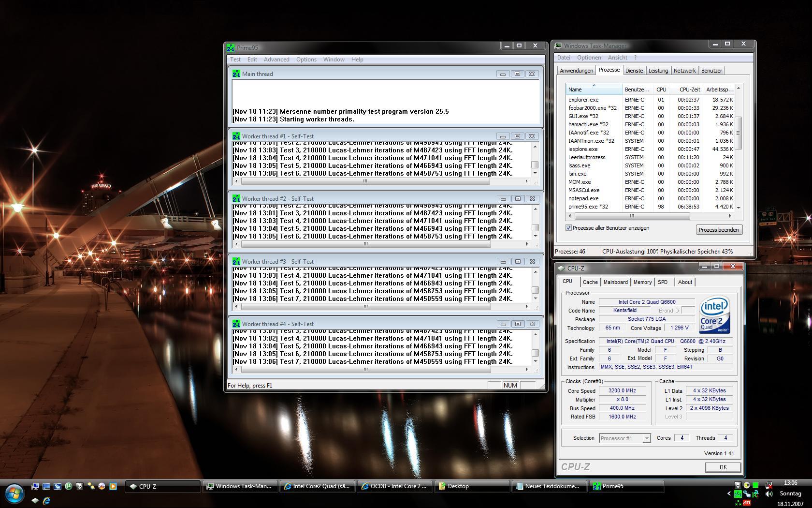812x508 pixels.
Task: Launch uTorrent from the quick launch bar
Action: (69, 486)
